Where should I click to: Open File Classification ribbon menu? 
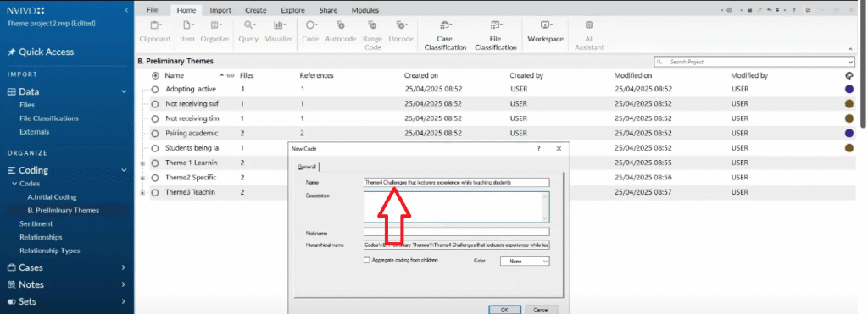[495, 36]
